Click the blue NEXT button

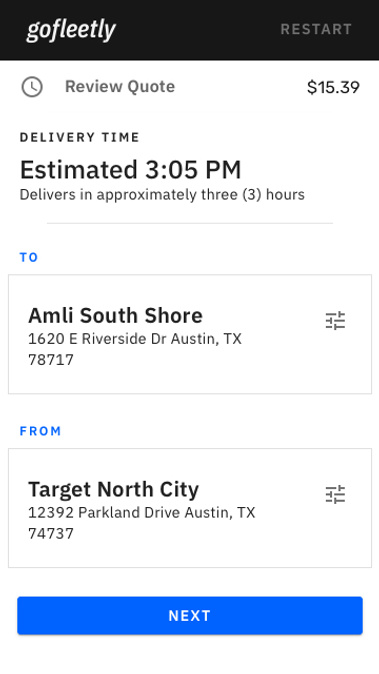(x=190, y=616)
